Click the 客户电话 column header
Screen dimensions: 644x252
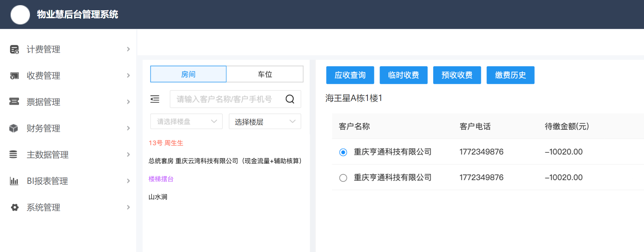click(475, 126)
